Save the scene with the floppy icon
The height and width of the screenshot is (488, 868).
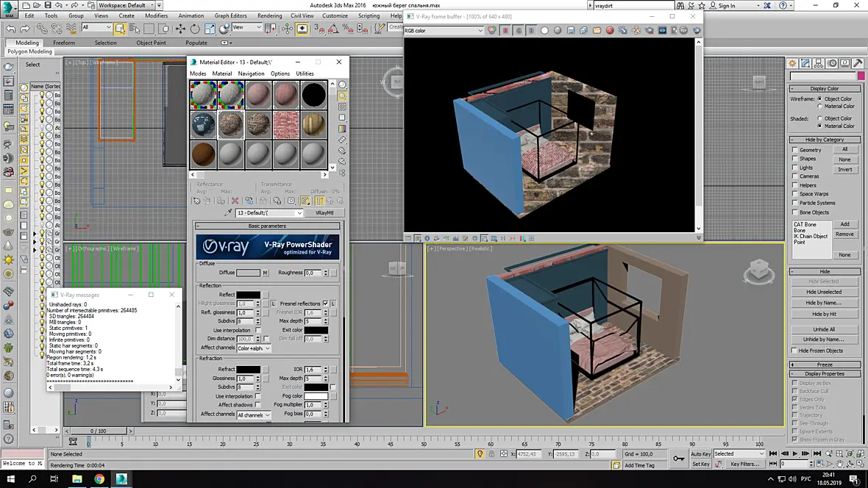coord(48,5)
